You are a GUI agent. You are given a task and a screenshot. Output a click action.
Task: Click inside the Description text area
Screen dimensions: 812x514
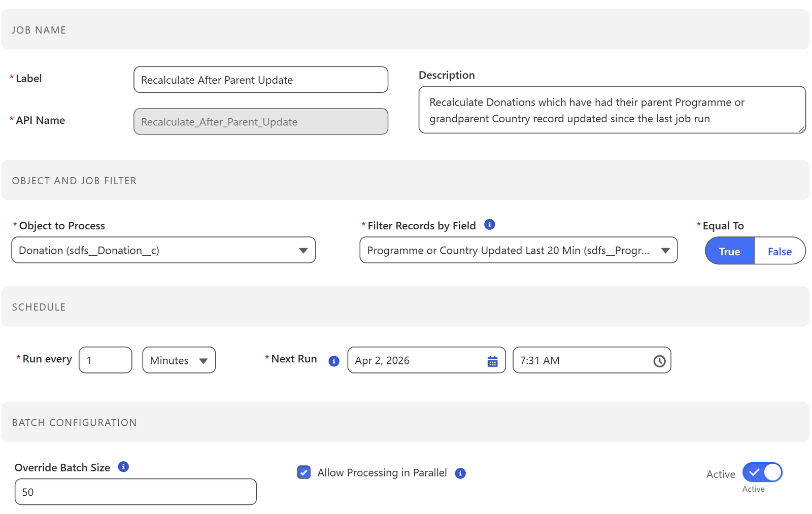612,110
